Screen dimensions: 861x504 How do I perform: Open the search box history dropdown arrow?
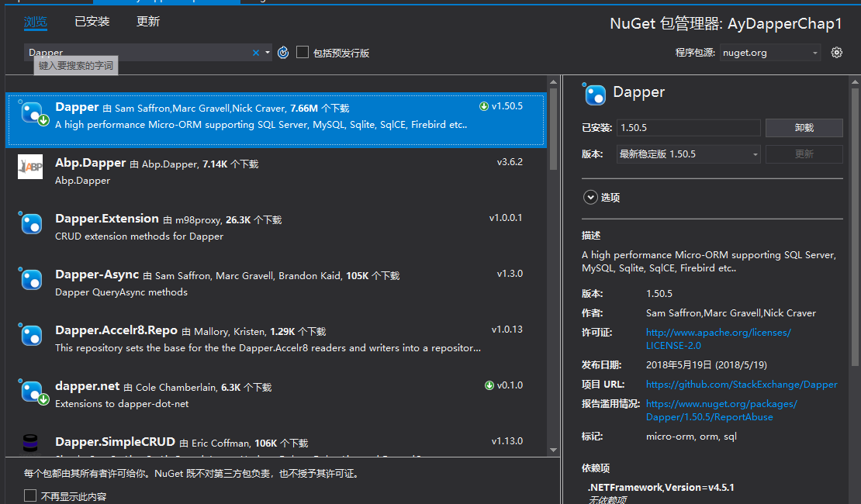point(268,53)
